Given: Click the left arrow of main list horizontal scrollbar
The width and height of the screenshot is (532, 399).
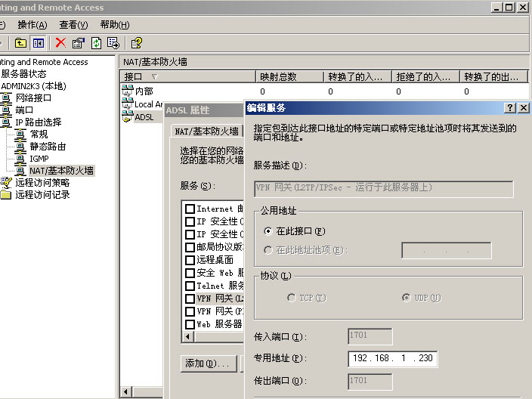Looking at the screenshot, I should (x=126, y=392).
